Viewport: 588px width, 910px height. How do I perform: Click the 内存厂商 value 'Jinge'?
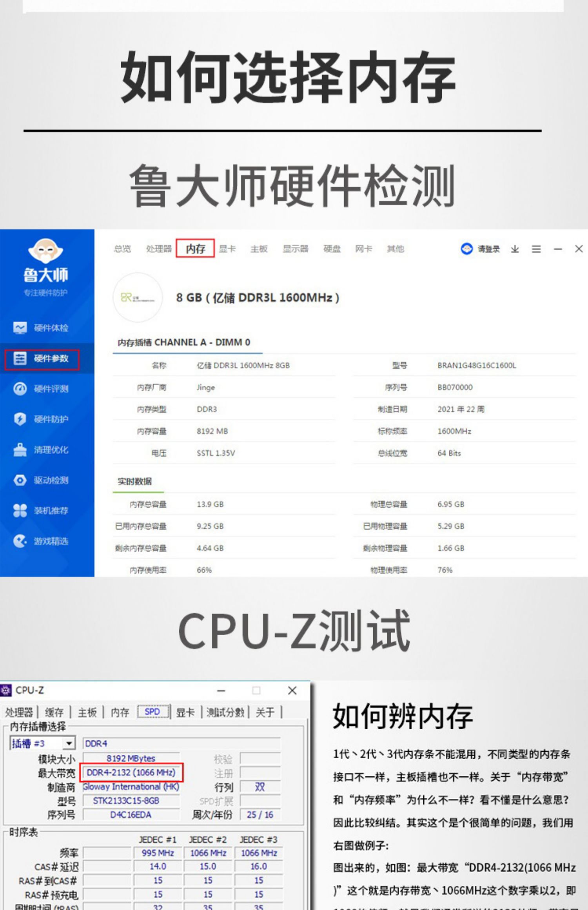(206, 387)
